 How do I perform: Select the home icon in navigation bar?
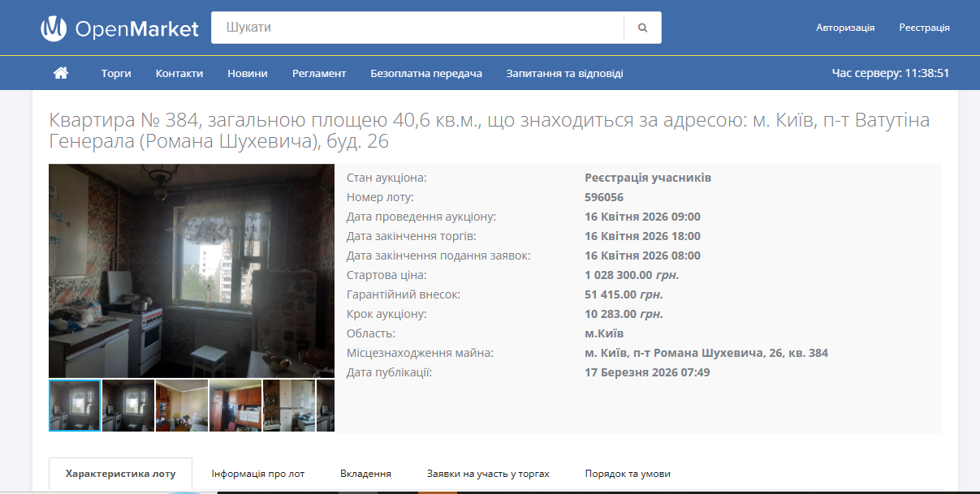click(60, 72)
